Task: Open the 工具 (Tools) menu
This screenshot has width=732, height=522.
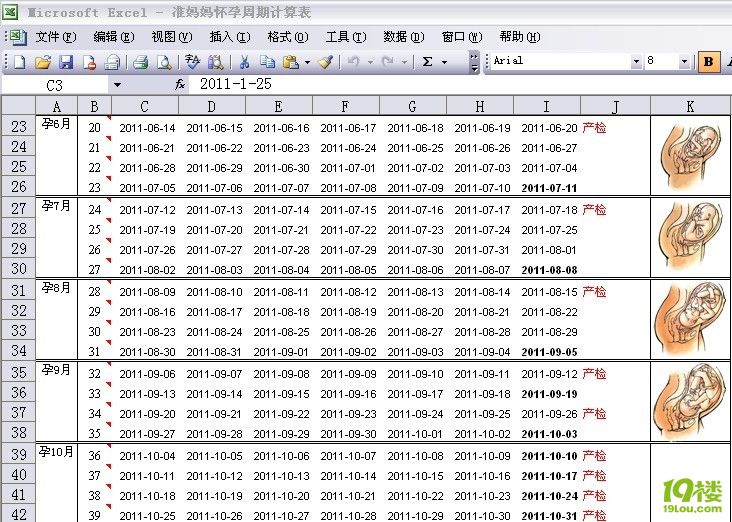Action: pyautogui.click(x=344, y=37)
